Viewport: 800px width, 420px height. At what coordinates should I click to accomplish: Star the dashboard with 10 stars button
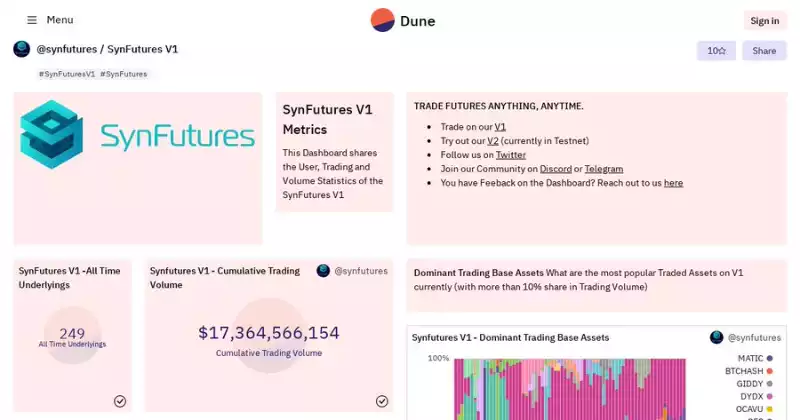716,51
